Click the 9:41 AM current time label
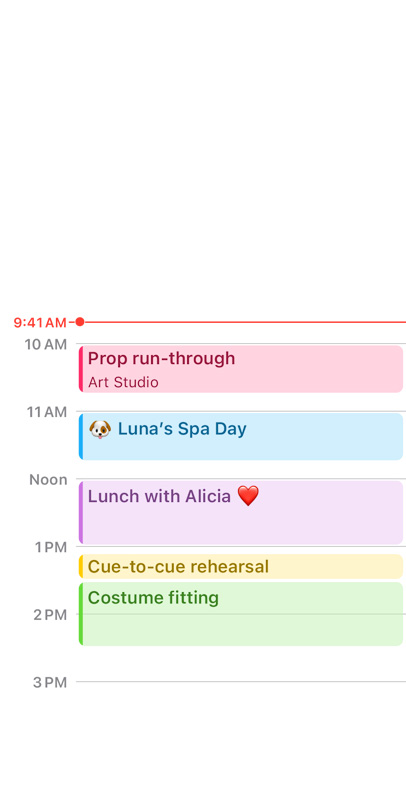406x804 pixels. click(x=40, y=323)
